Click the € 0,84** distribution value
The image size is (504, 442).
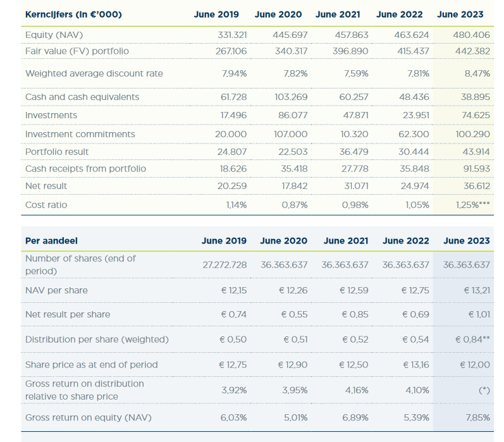[x=472, y=340]
